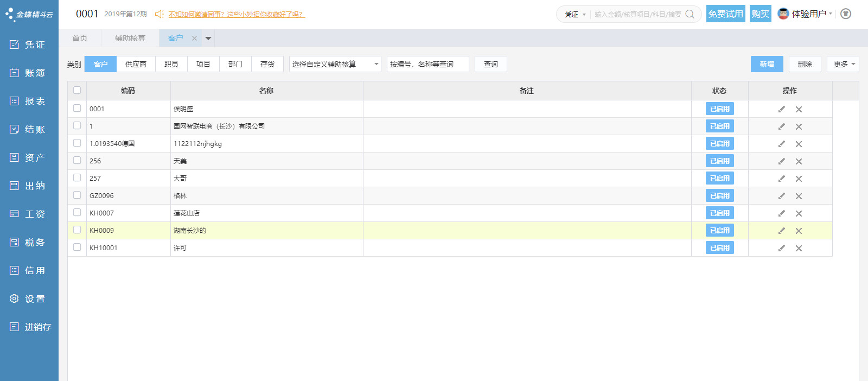Screen dimensions: 868x381
Task: Click the search magnifier icon in top bar
Action: click(x=690, y=14)
